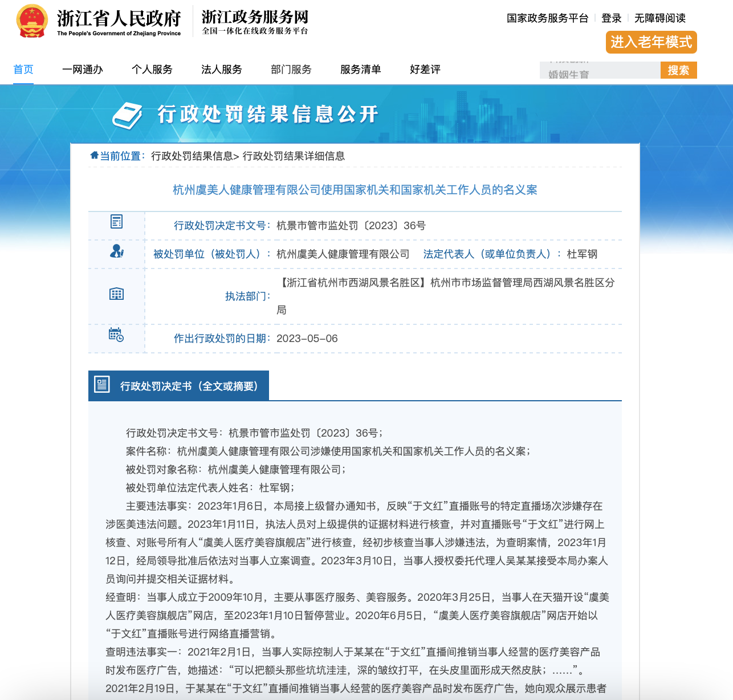
Task: Open the 国家政务服务平台 link
Action: (548, 18)
